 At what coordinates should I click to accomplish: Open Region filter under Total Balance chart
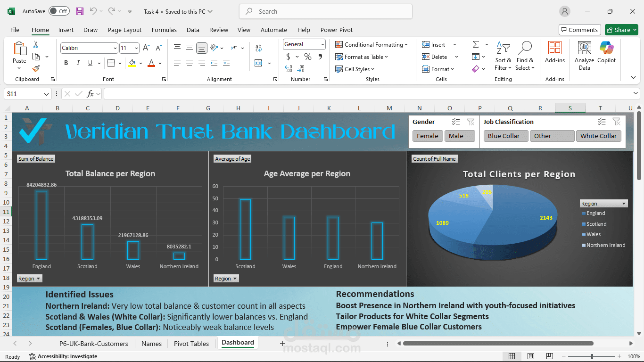pos(29,279)
